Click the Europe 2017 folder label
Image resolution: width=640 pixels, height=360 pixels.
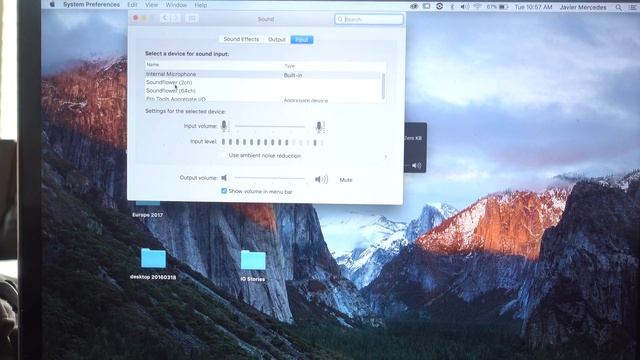click(x=147, y=215)
